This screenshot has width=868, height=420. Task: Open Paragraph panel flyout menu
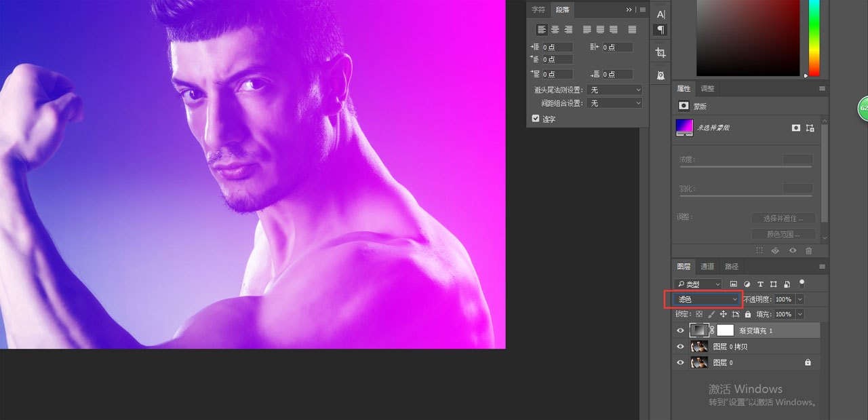tap(642, 9)
